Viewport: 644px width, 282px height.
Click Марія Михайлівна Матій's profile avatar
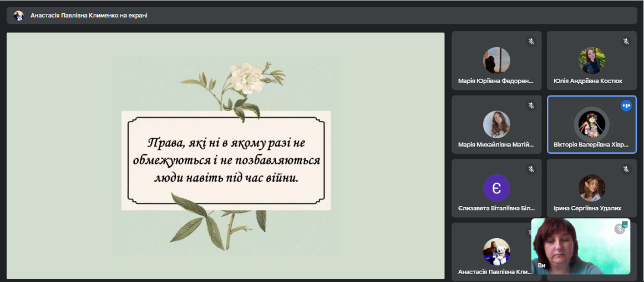496,124
